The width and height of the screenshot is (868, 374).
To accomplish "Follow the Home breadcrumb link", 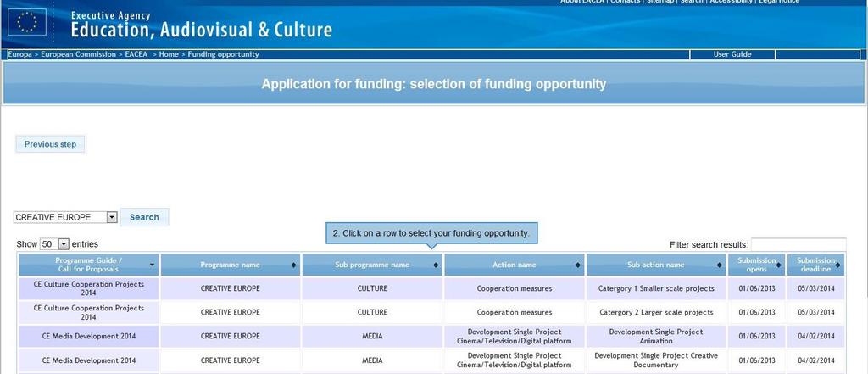I will (x=169, y=54).
